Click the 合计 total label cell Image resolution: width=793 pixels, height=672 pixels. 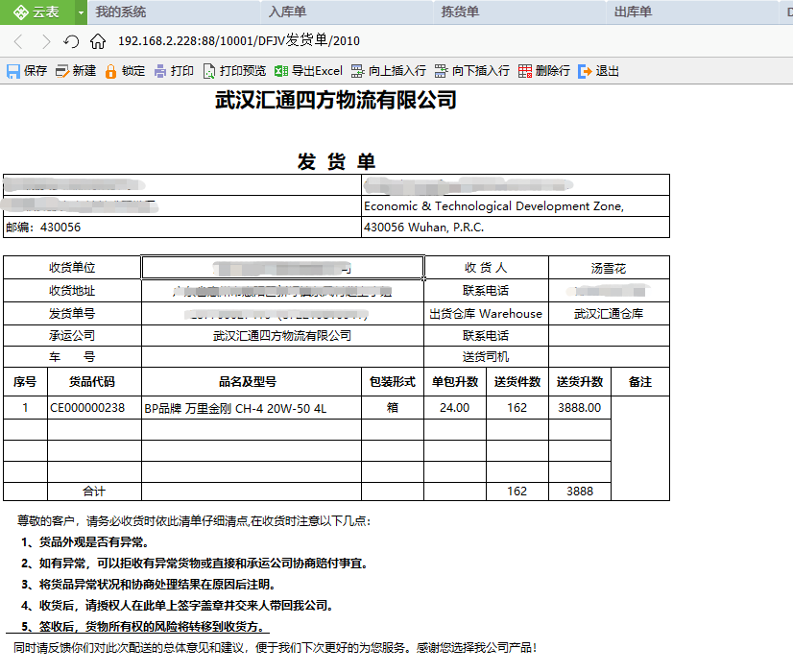(94, 491)
